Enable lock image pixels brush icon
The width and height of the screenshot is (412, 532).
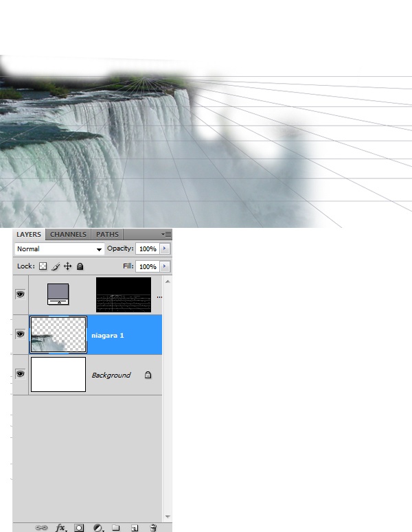coord(56,266)
